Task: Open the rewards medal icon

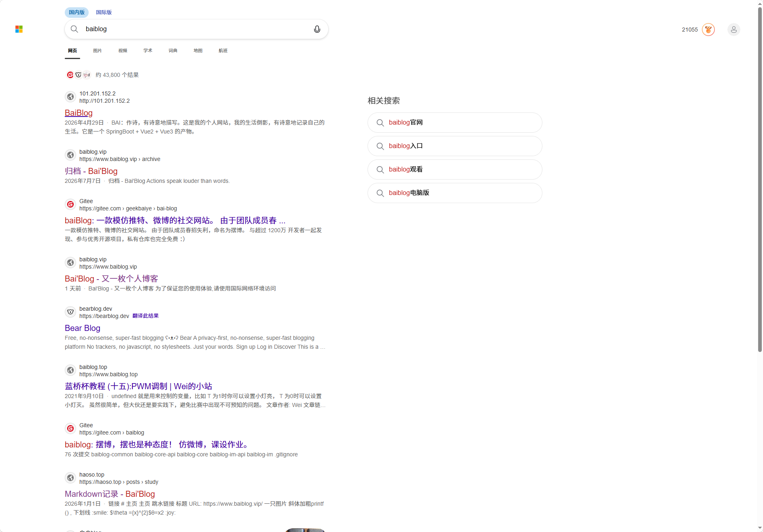Action: [x=708, y=30]
